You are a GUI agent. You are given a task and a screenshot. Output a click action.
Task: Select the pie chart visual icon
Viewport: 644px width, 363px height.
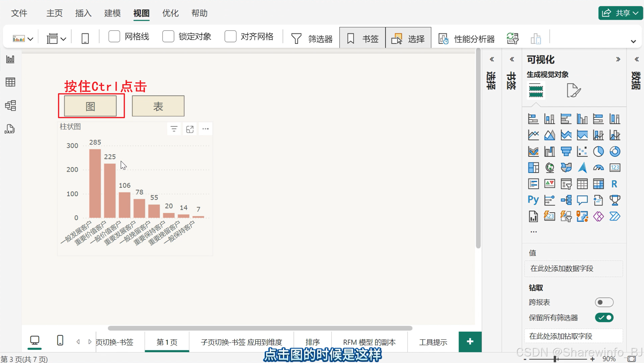point(598,151)
